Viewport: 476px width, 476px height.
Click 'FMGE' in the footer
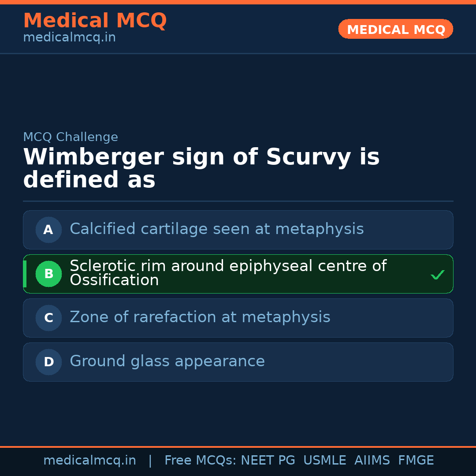click(x=416, y=461)
